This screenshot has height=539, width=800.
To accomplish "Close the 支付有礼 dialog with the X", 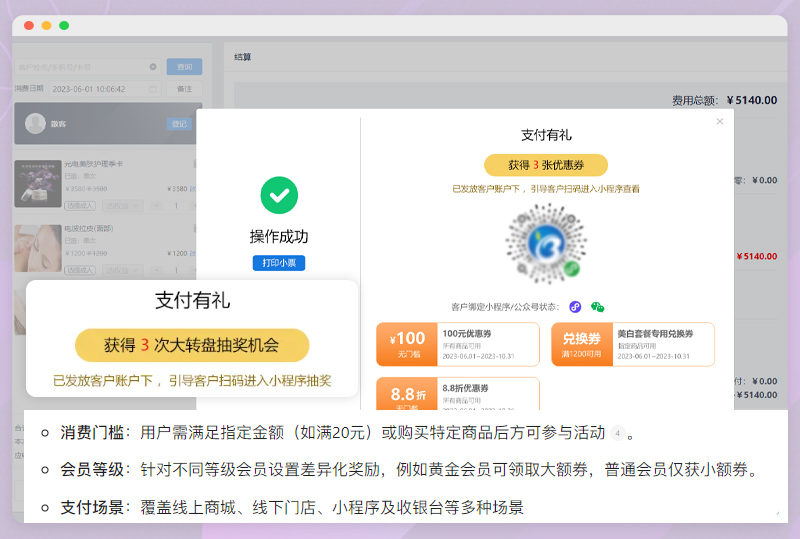I will (x=719, y=121).
